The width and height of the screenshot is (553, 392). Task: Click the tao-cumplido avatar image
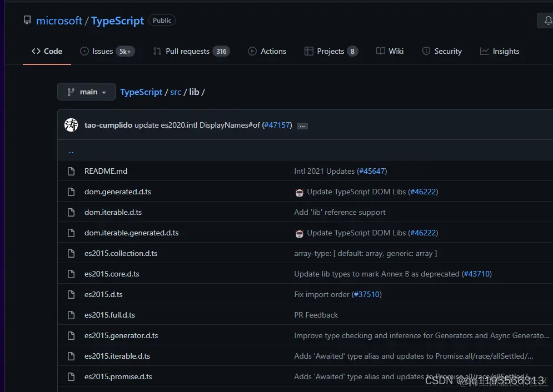71,125
